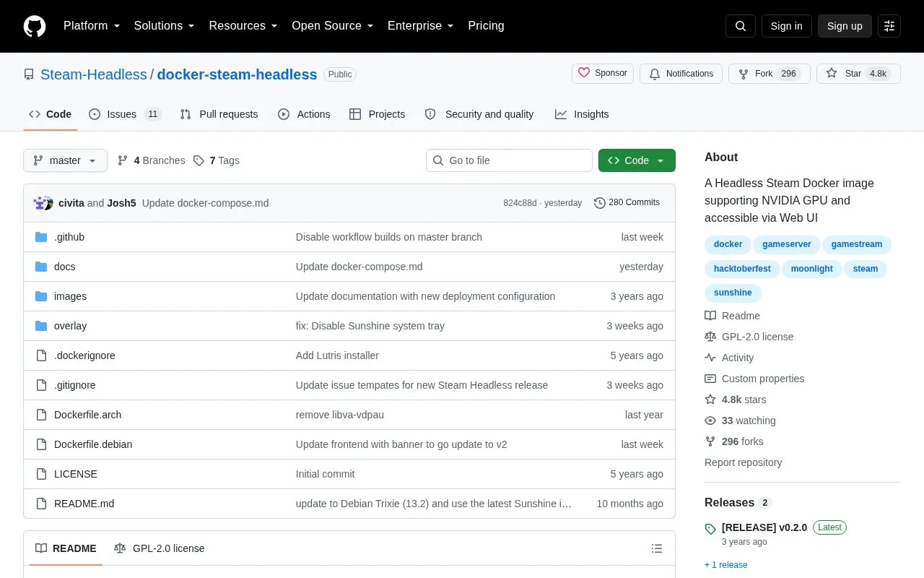924x578 pixels.
Task: Open the Code tab
Action: pos(51,114)
